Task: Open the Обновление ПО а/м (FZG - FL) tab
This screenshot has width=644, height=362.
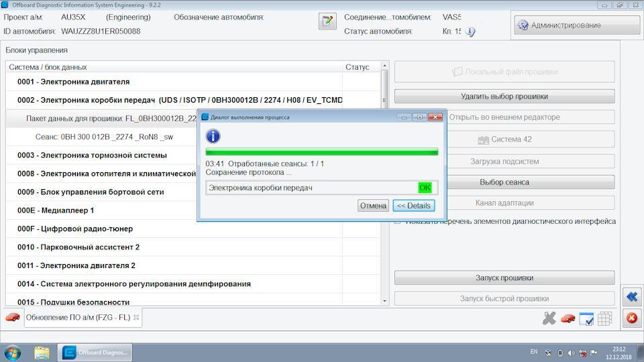Action: [x=78, y=317]
